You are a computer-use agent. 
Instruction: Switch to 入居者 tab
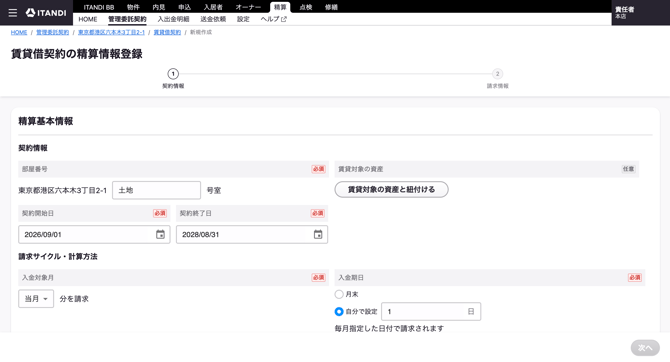point(213,7)
